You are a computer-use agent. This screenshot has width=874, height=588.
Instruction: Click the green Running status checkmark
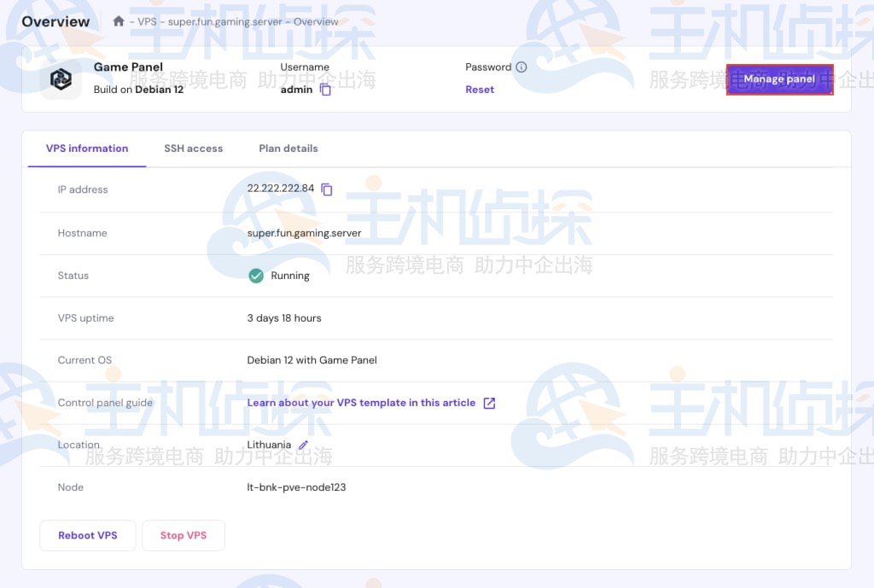[x=257, y=276]
